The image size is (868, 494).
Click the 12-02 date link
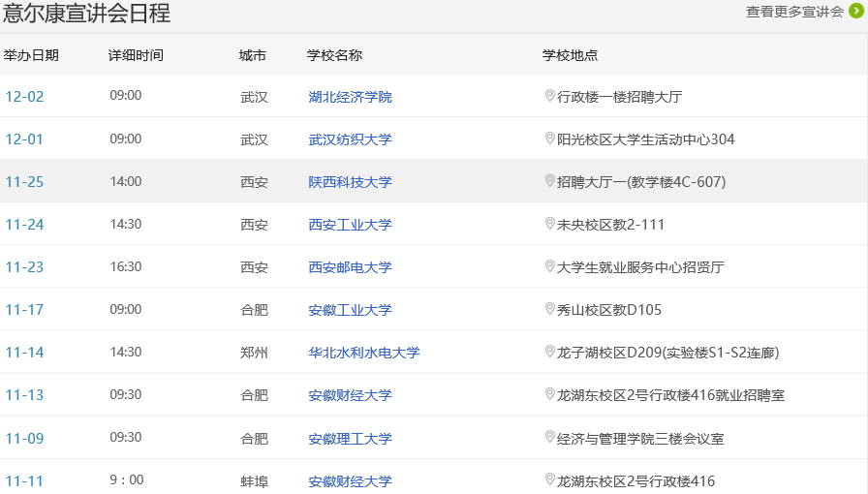pyautogui.click(x=24, y=97)
